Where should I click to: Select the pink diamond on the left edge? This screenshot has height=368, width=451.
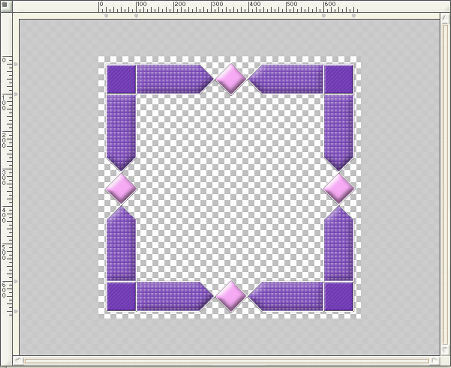coord(121,188)
